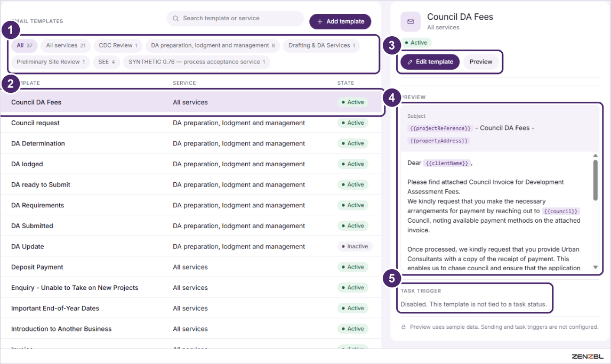This screenshot has height=364, width=611.
Task: Open the Important End-of-Year Dates template
Action: pos(191,309)
